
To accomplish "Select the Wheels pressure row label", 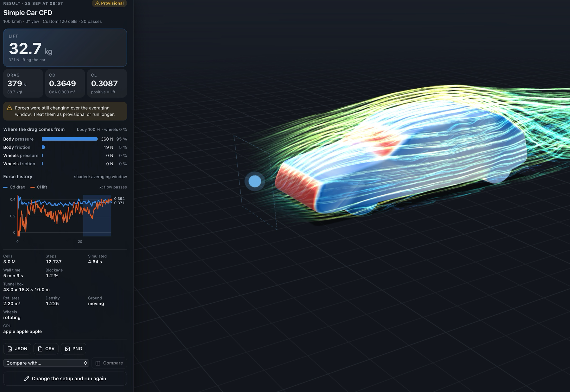I will [21, 155].
